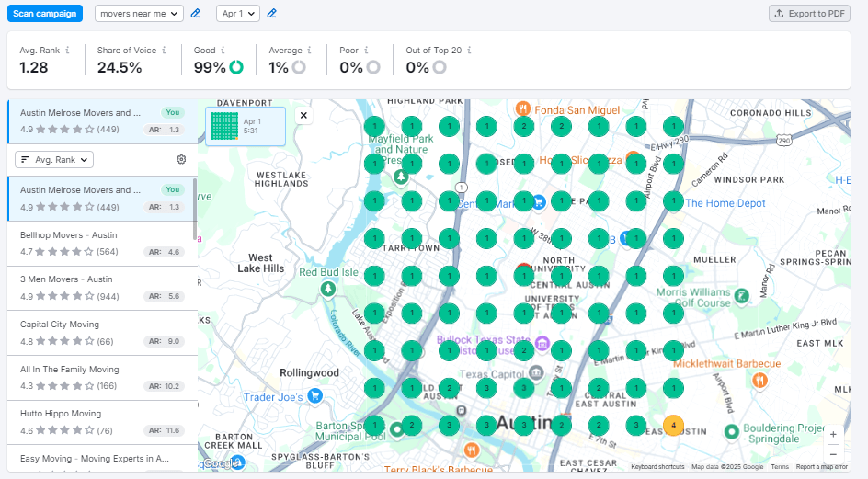The height and width of the screenshot is (479, 868).
Task: Show info for Avg. Rank metric
Action: [x=67, y=50]
